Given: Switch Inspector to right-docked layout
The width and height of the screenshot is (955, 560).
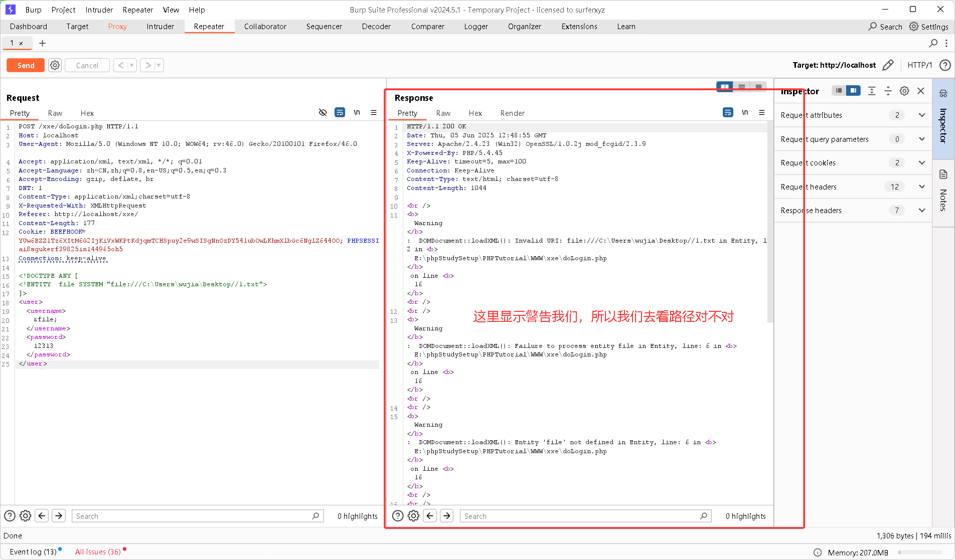Looking at the screenshot, I should coord(853,91).
